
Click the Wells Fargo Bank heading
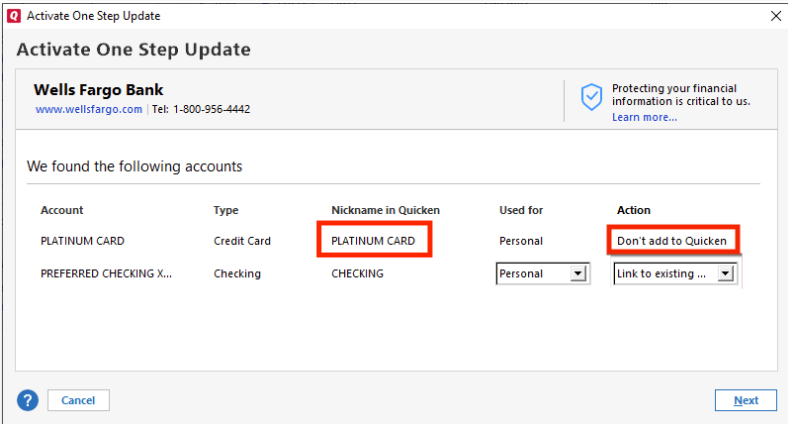98,90
